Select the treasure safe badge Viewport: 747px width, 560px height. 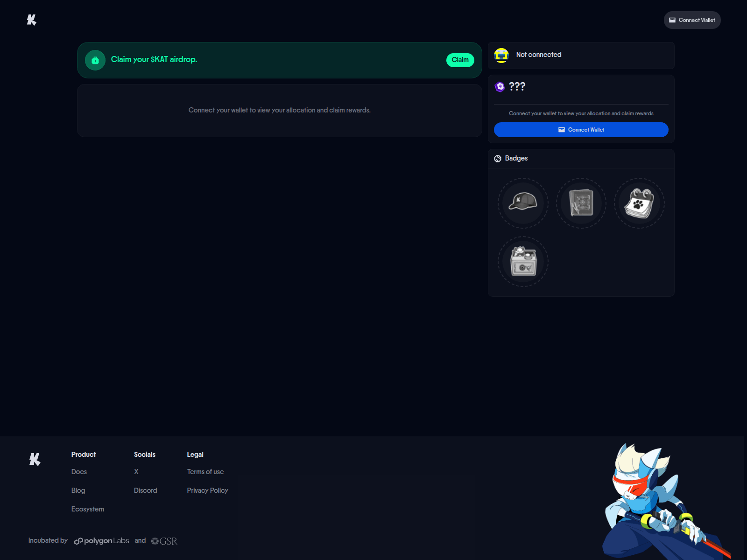523,261
